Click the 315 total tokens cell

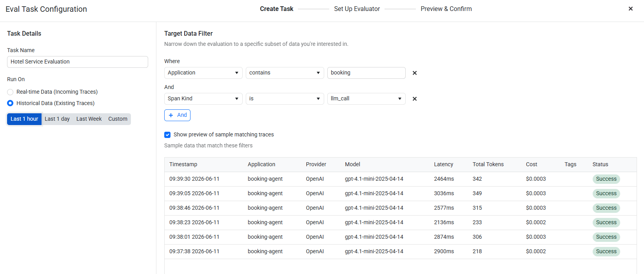click(477, 208)
